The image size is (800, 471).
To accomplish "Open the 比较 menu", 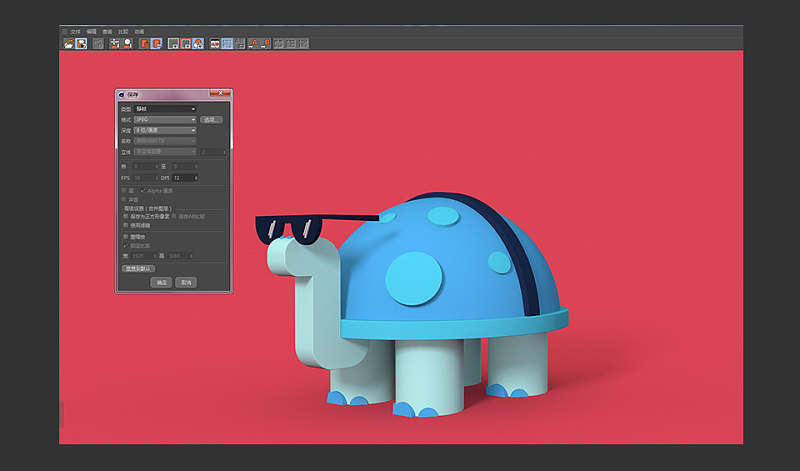I will tap(122, 31).
